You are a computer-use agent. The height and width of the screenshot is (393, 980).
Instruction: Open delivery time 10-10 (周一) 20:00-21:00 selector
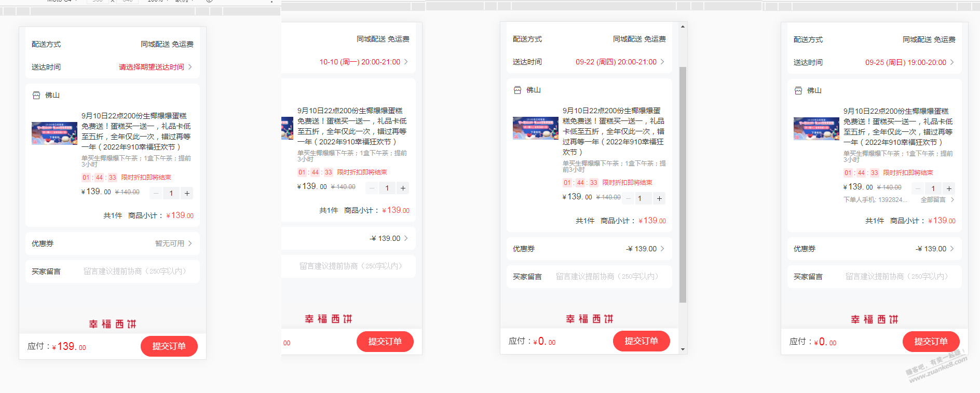[363, 62]
